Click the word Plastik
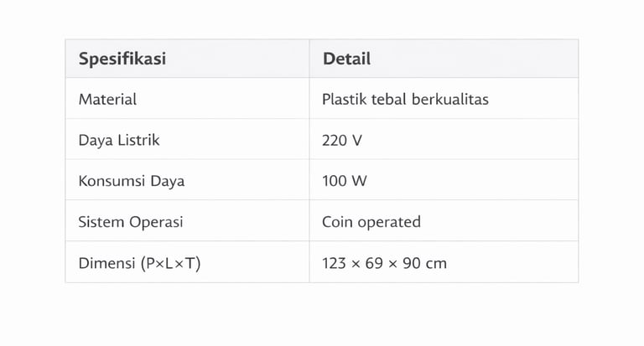 click(x=344, y=100)
